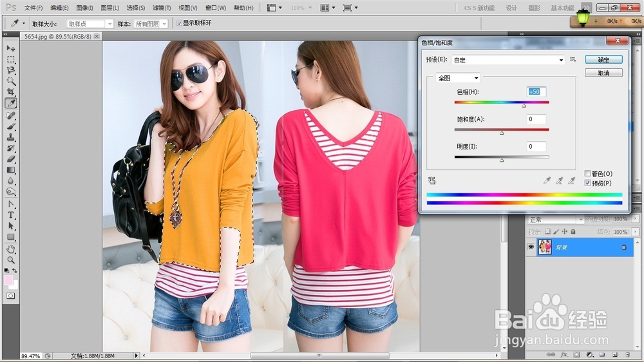The height and width of the screenshot is (362, 644).
Task: Switch to 设计 workspace
Action: click(x=511, y=8)
